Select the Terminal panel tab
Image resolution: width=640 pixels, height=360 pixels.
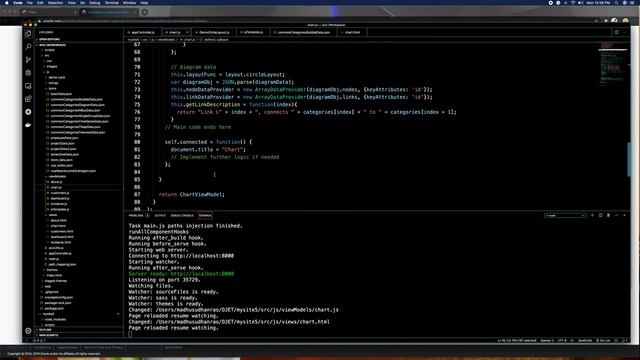pyautogui.click(x=205, y=215)
